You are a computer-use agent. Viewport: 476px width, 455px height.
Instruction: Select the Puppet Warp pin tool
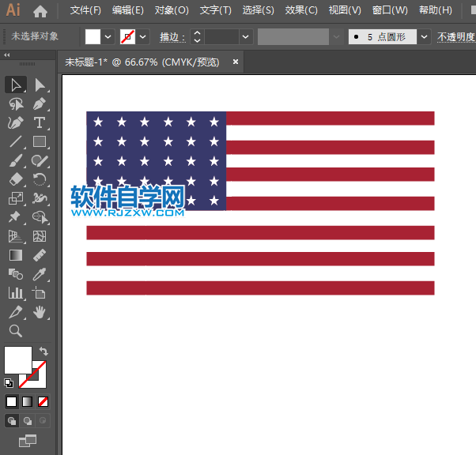15,217
